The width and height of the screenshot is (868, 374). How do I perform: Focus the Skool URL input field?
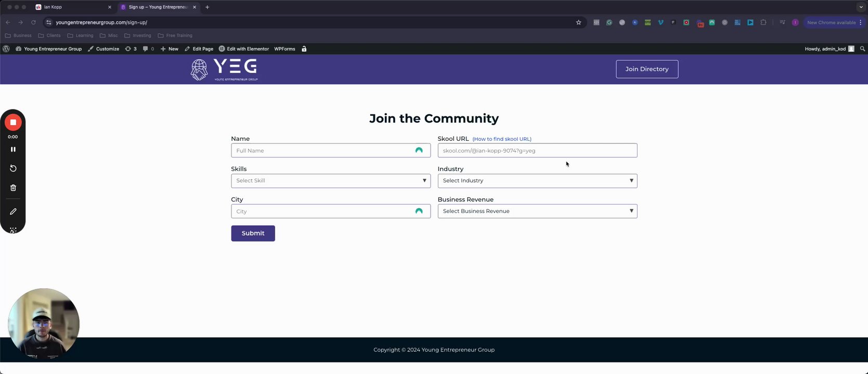[537, 151]
